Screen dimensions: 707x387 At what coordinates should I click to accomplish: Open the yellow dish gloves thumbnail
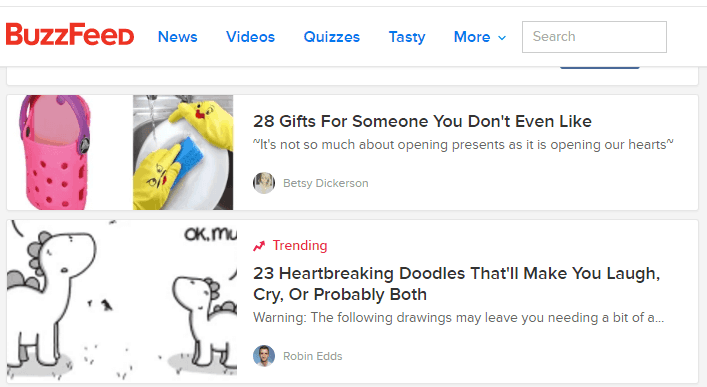point(183,152)
